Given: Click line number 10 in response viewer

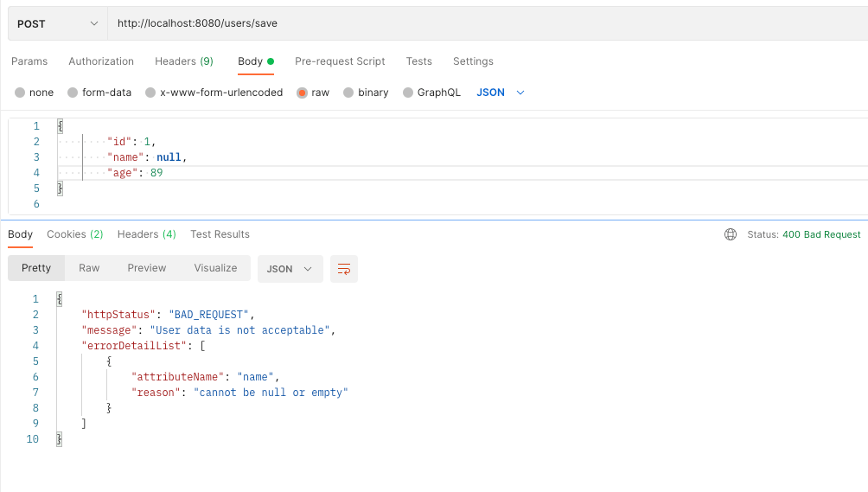Looking at the screenshot, I should click(33, 439).
